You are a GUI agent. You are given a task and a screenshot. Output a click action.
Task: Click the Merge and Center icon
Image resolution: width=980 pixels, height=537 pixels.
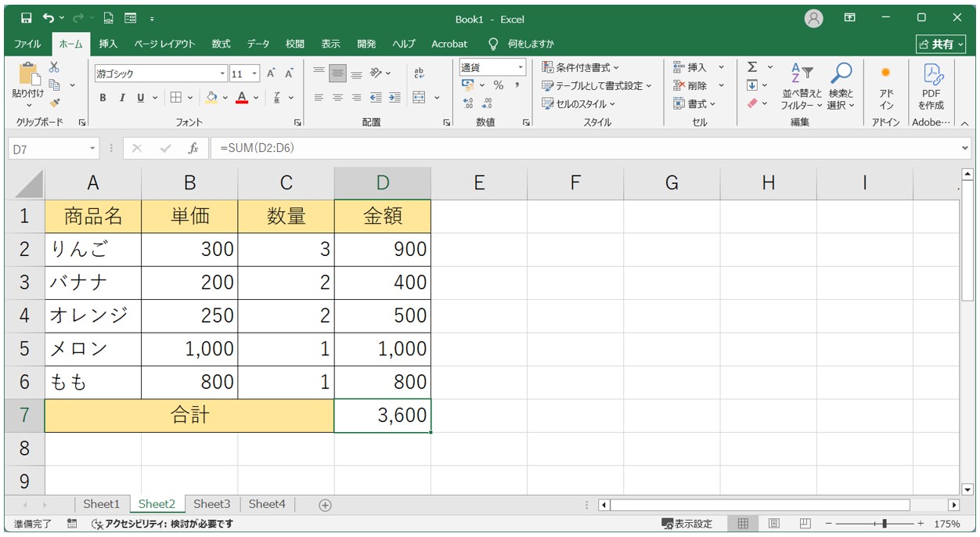click(x=419, y=98)
